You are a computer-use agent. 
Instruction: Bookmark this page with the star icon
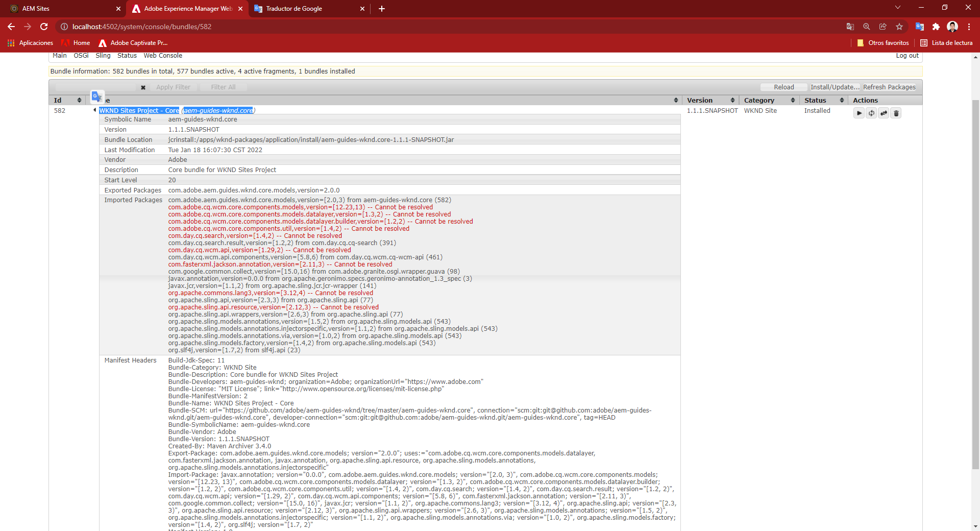(x=900, y=27)
